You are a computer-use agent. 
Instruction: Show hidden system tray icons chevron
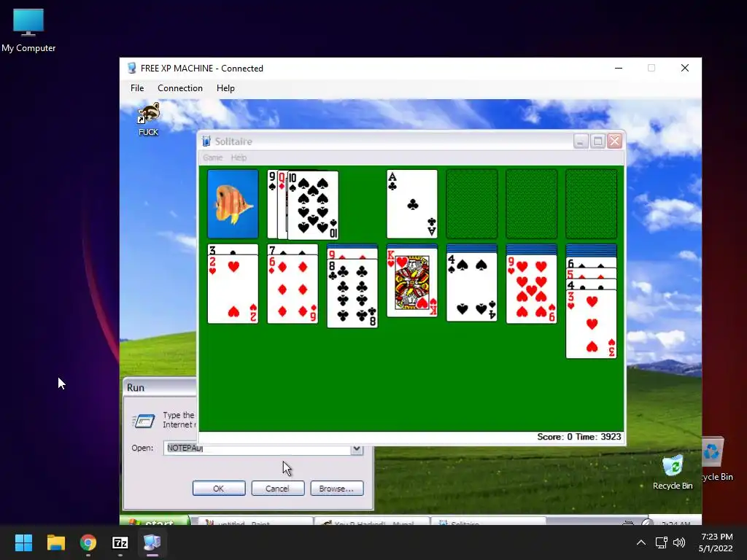(641, 542)
